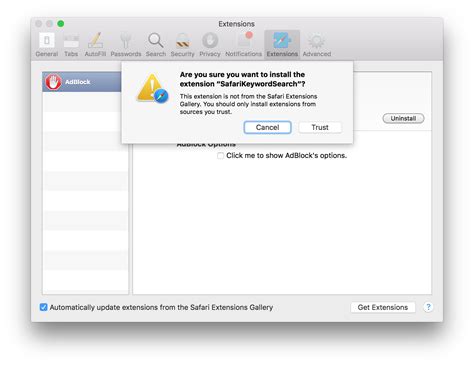
Task: Click Trust to install SafariKeywordSearch
Action: click(320, 127)
